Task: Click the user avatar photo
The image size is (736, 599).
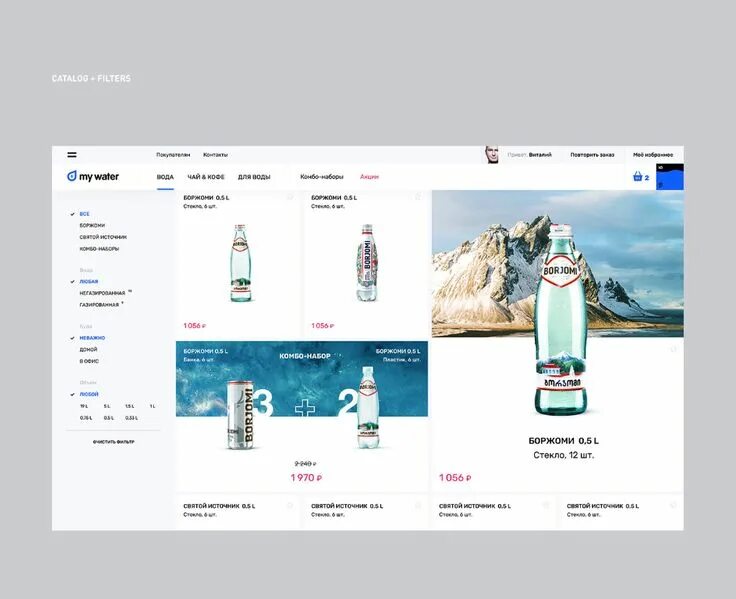Action: point(492,154)
